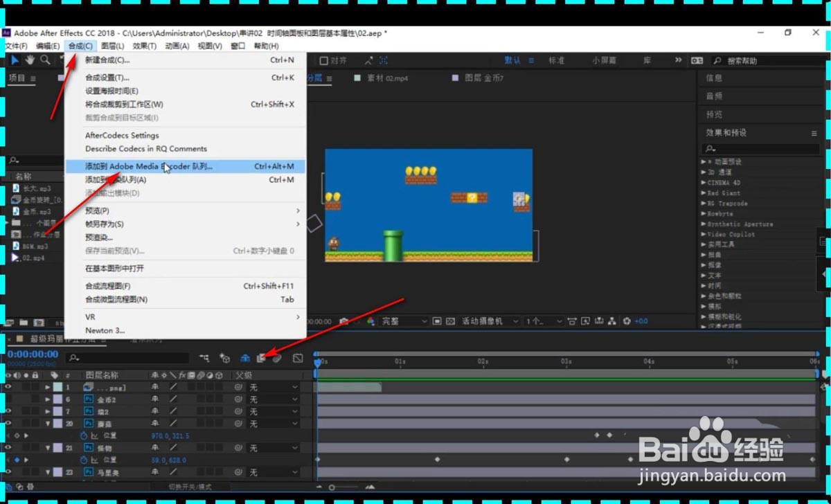This screenshot has height=504, width=831.
Task: Select the Selection arrow tool
Action: pos(15,60)
